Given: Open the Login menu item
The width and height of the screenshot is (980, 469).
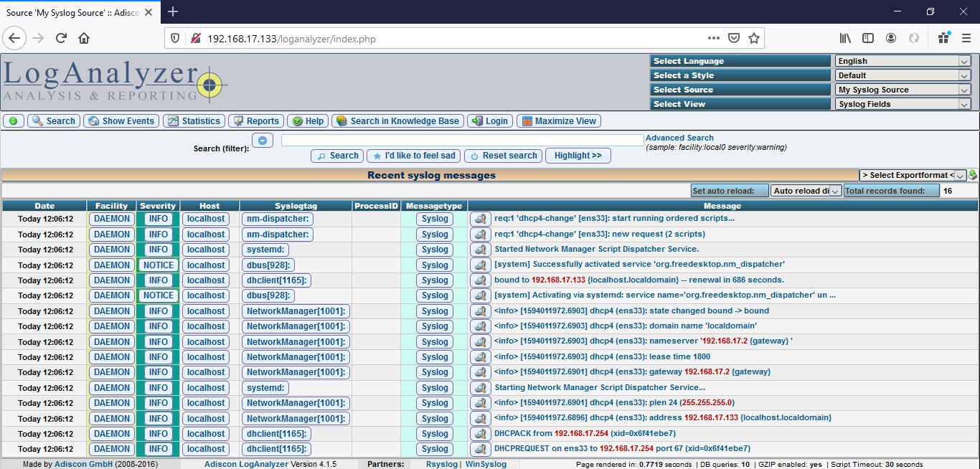Looking at the screenshot, I should click(x=490, y=121).
